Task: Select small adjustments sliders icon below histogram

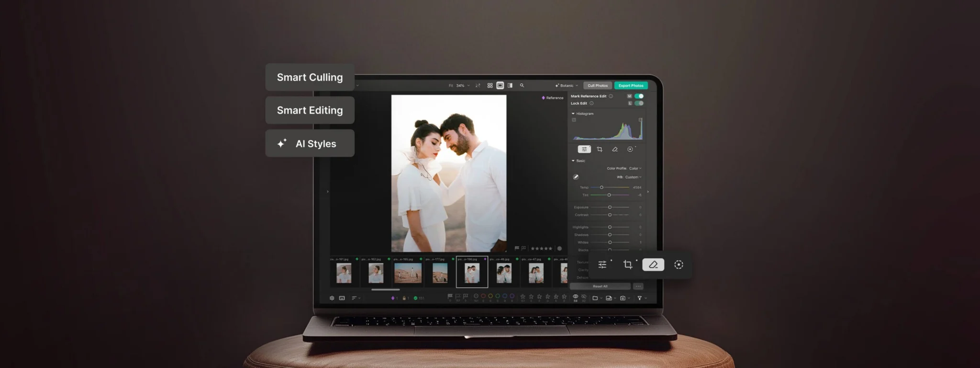Action: pos(584,149)
